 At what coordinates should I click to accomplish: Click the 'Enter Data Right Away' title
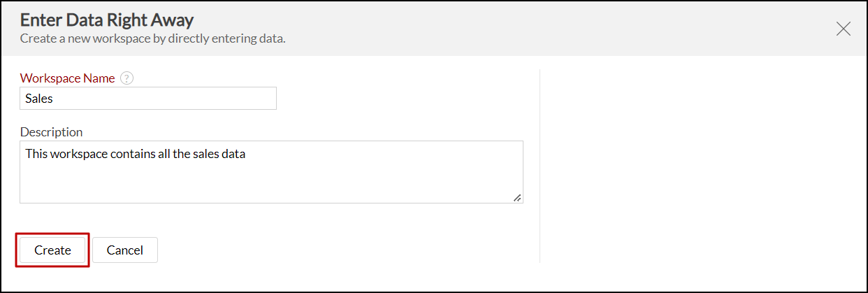click(107, 20)
